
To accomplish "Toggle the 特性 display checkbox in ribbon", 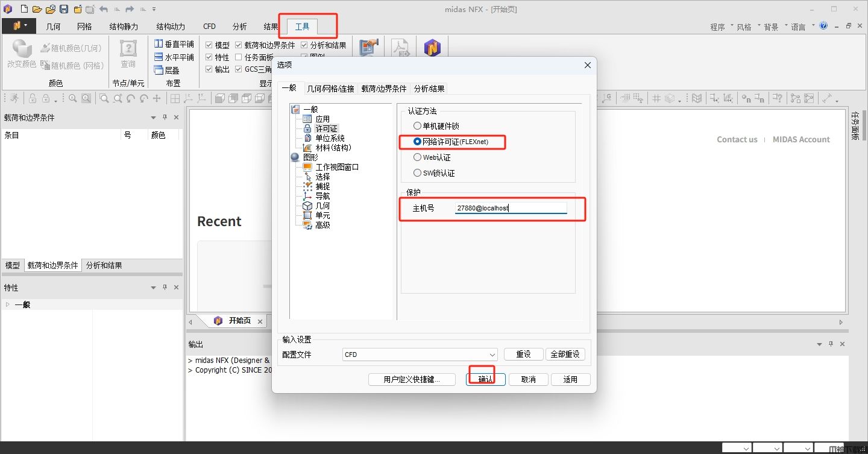I will point(209,57).
